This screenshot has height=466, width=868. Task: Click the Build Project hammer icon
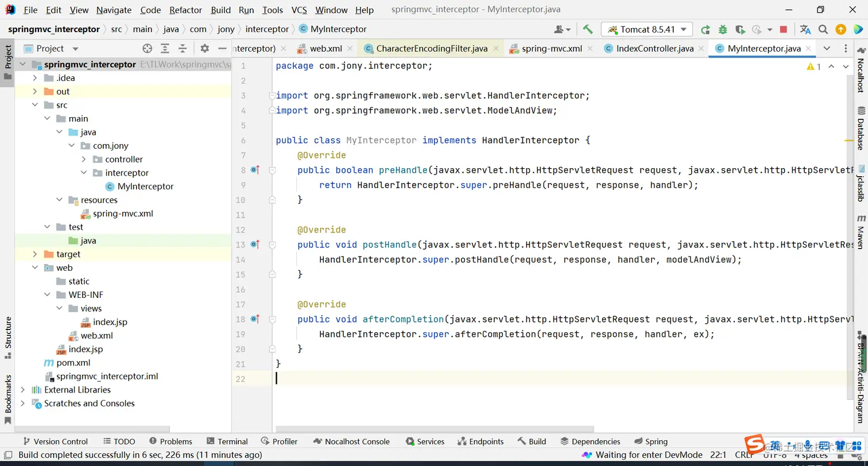588,29
